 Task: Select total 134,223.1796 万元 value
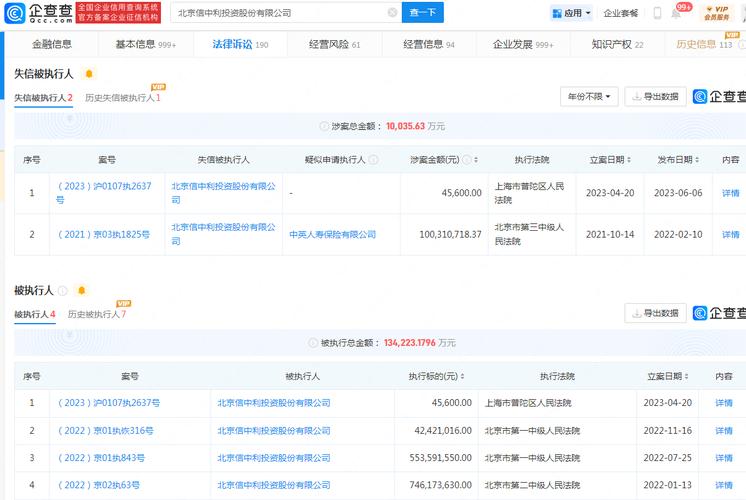(x=420, y=343)
